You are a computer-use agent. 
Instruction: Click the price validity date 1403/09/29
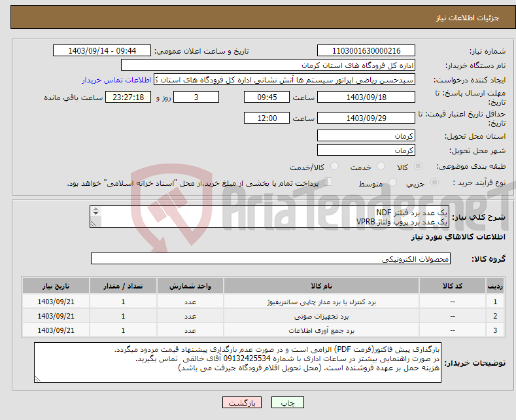[x=366, y=118]
